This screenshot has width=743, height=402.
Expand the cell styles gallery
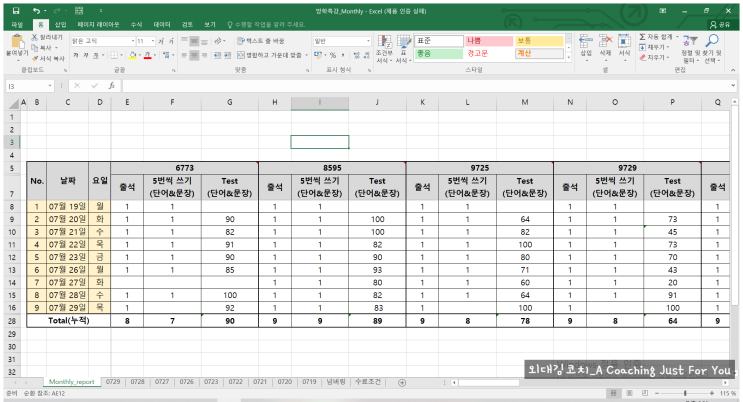pos(569,57)
